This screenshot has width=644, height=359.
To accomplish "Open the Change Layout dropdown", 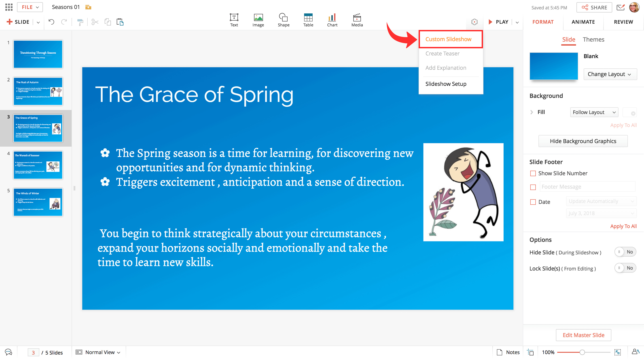I will pyautogui.click(x=610, y=74).
